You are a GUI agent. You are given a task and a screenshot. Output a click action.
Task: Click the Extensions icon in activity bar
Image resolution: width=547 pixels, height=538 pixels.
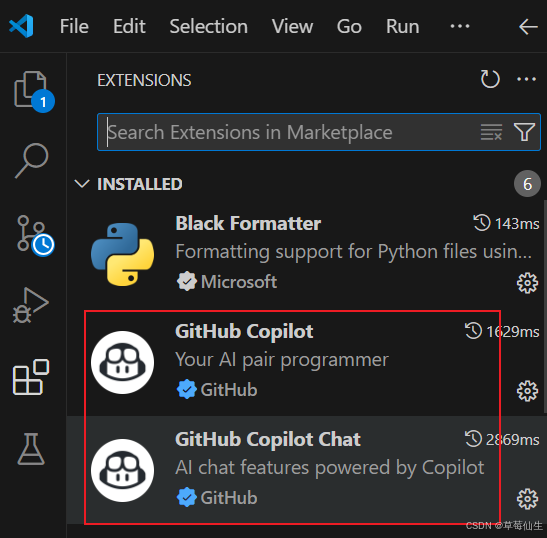tap(31, 377)
